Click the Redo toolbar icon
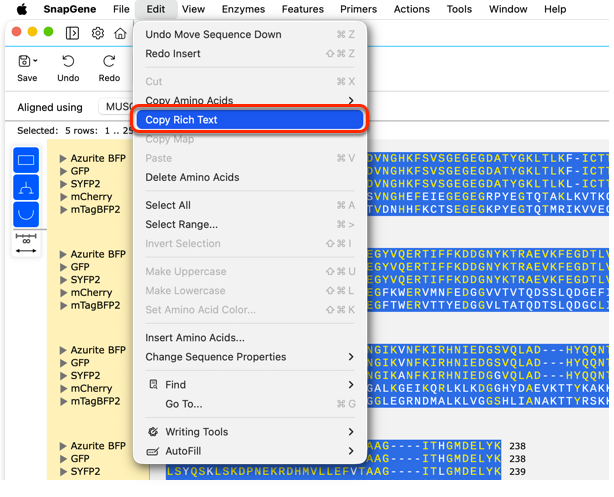Viewport: 614px width, 497px height. pos(109,61)
